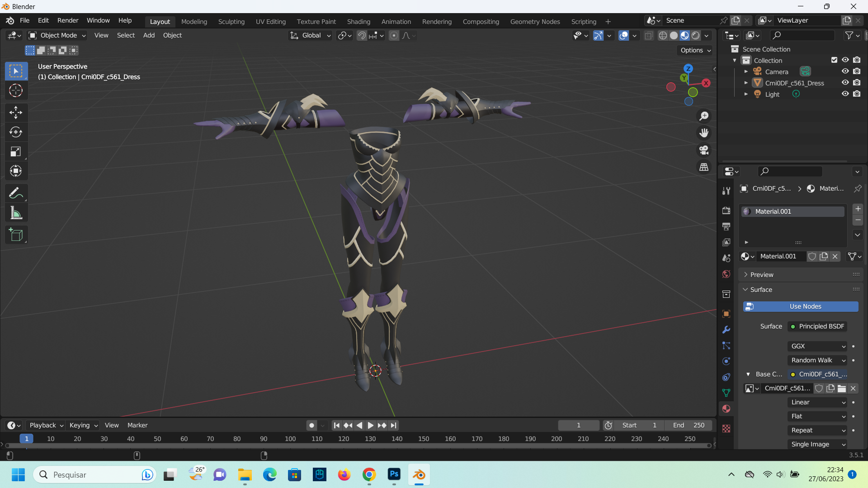Viewport: 868px width, 488px height.
Task: Open Photoshop from the Windows taskbar
Action: (394, 474)
